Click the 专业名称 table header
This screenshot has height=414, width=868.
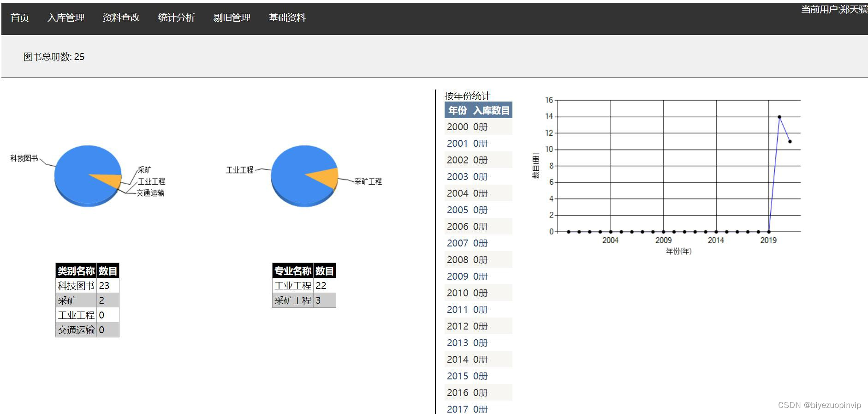click(x=293, y=271)
